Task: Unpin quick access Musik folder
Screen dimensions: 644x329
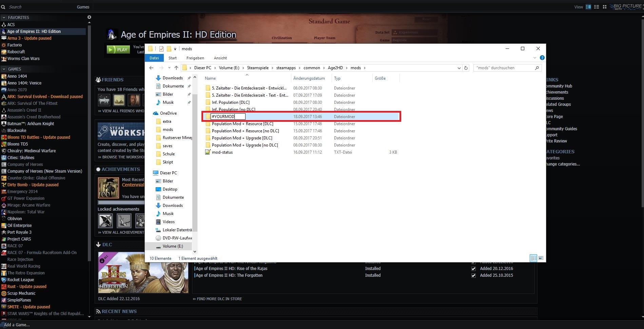Action: (x=189, y=102)
